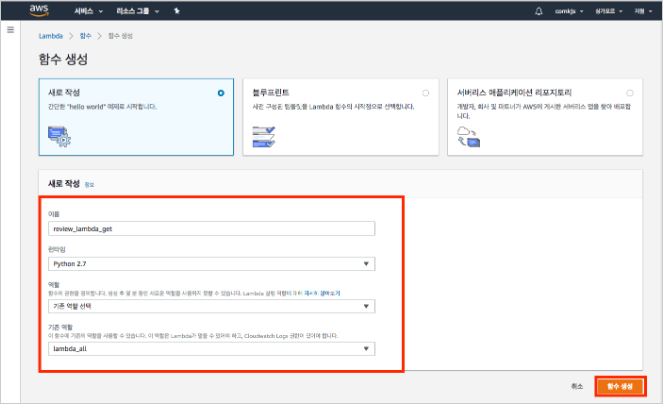Screen dimensions: 669x409
Task: Select the serverless application repository radio button
Action: pos(629,93)
